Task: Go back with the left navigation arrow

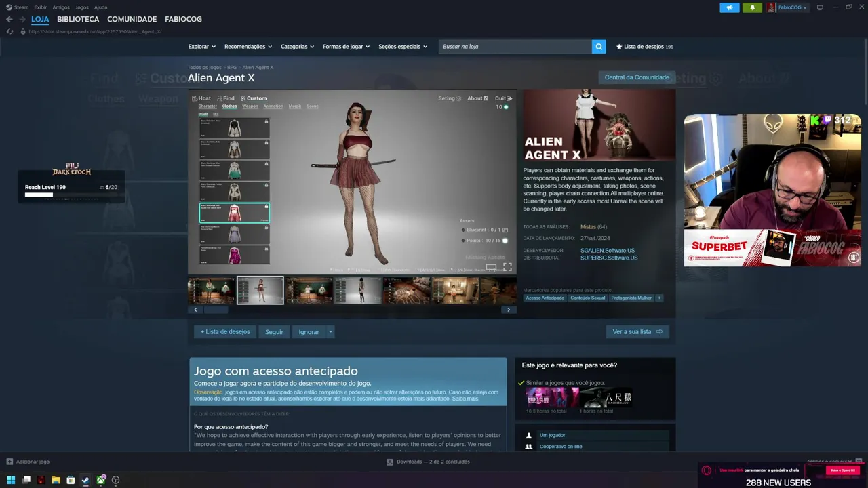Action: (9, 19)
